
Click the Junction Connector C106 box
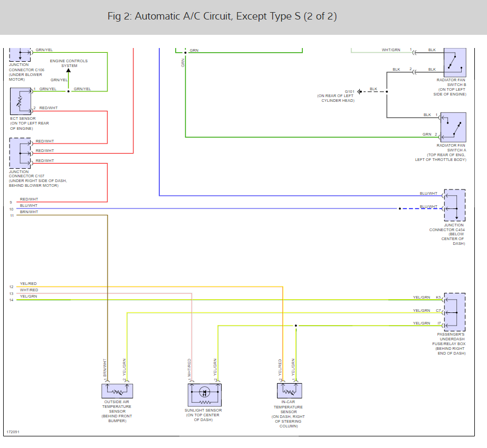[20, 55]
